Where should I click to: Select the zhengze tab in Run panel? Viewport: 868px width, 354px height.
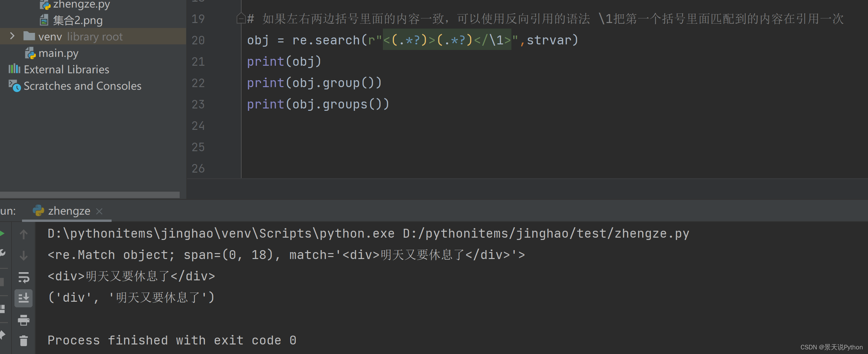coord(67,211)
